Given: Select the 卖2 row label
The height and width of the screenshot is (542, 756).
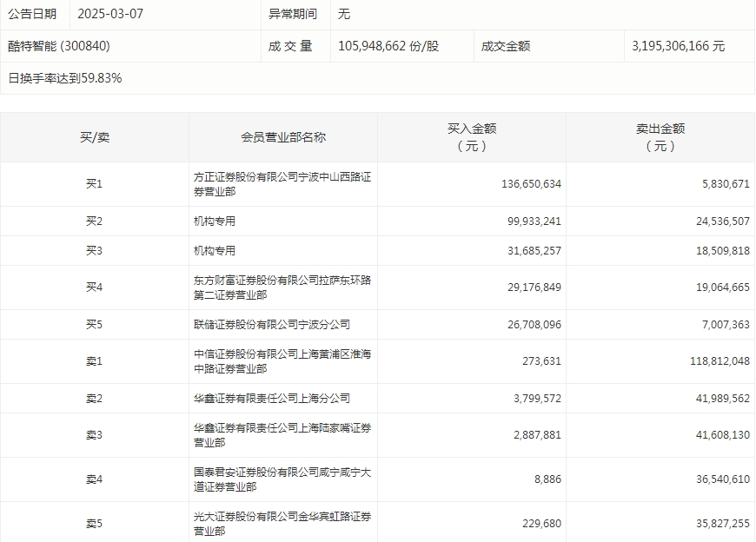Looking at the screenshot, I should click(95, 399).
